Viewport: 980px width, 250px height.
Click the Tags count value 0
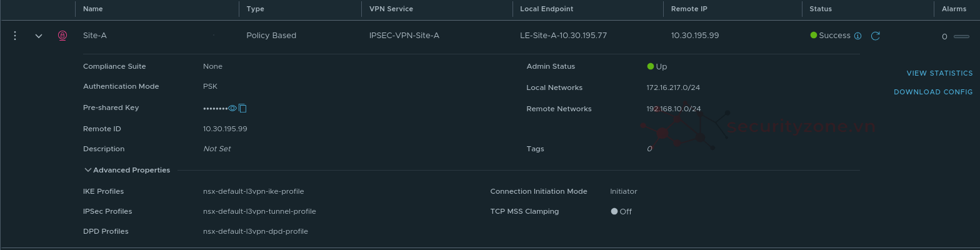pyautogui.click(x=649, y=149)
